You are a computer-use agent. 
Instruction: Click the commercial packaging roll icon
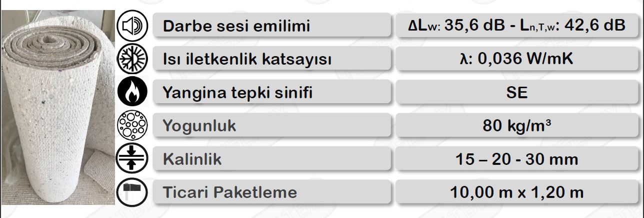(132, 192)
